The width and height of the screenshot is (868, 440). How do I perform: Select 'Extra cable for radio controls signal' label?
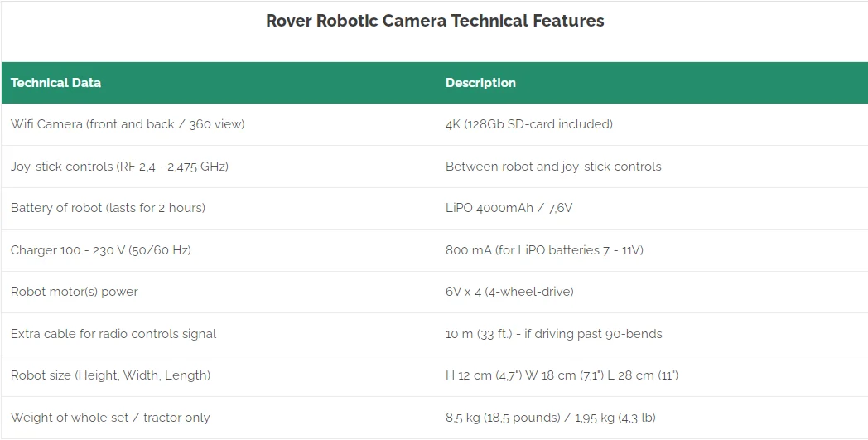click(x=113, y=334)
